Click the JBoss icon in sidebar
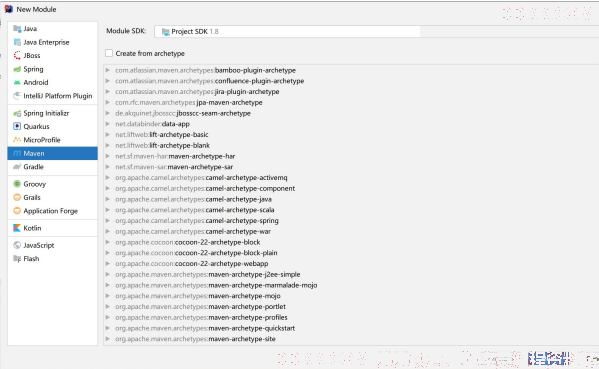Viewport: 599px width, 369px height. pos(17,55)
